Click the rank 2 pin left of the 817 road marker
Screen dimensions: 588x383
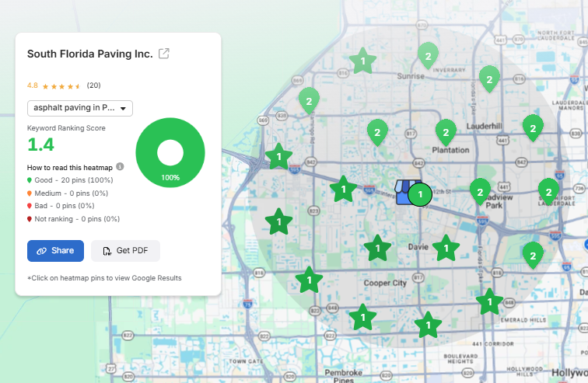click(377, 133)
